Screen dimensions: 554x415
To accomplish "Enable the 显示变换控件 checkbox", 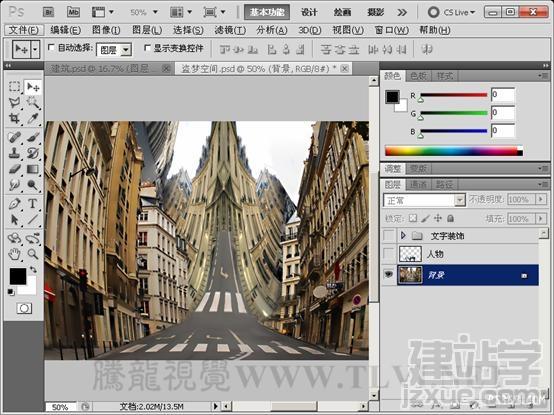I will [147, 47].
